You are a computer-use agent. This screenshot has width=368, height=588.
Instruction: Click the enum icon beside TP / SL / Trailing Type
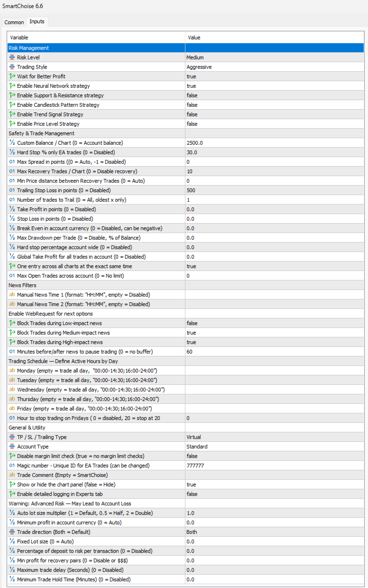pyautogui.click(x=12, y=437)
